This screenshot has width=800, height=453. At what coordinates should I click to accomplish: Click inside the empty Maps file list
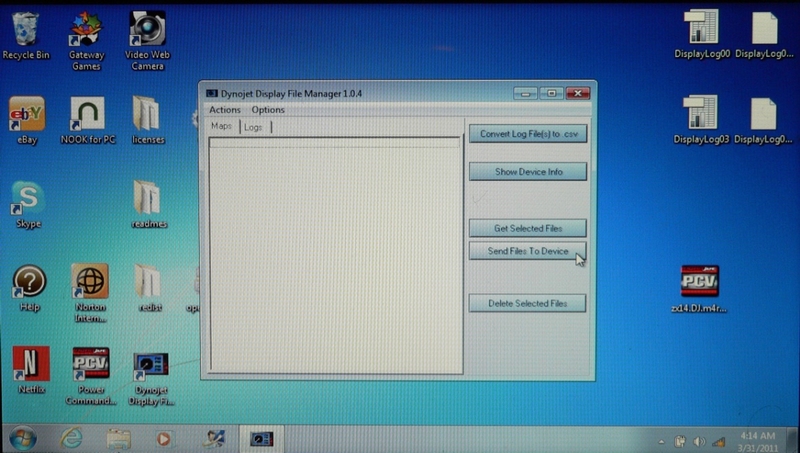click(333, 260)
